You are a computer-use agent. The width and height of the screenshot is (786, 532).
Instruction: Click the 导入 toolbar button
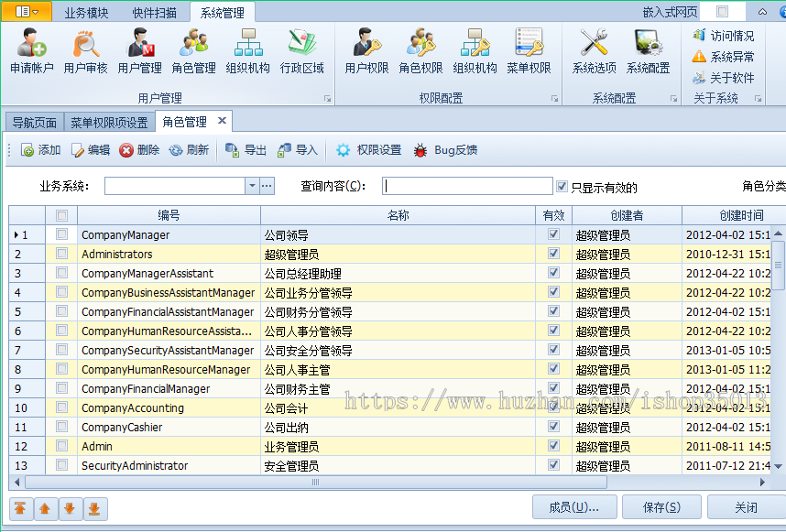[298, 150]
